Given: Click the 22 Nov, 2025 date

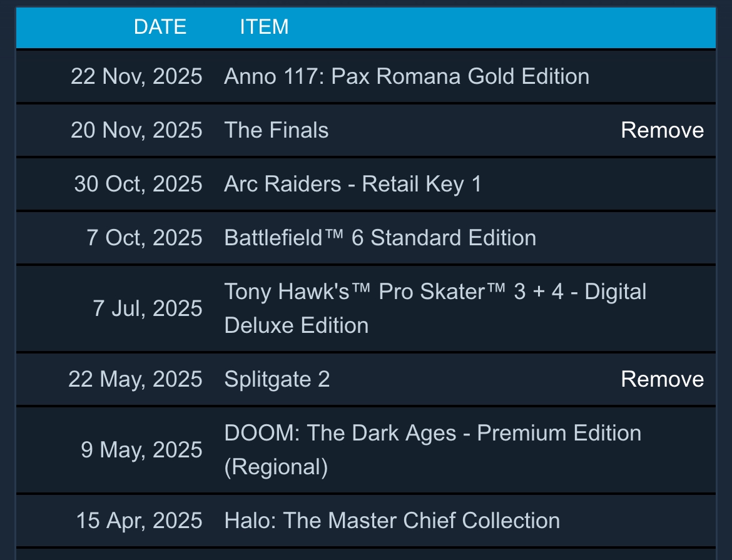Looking at the screenshot, I should pyautogui.click(x=136, y=76).
